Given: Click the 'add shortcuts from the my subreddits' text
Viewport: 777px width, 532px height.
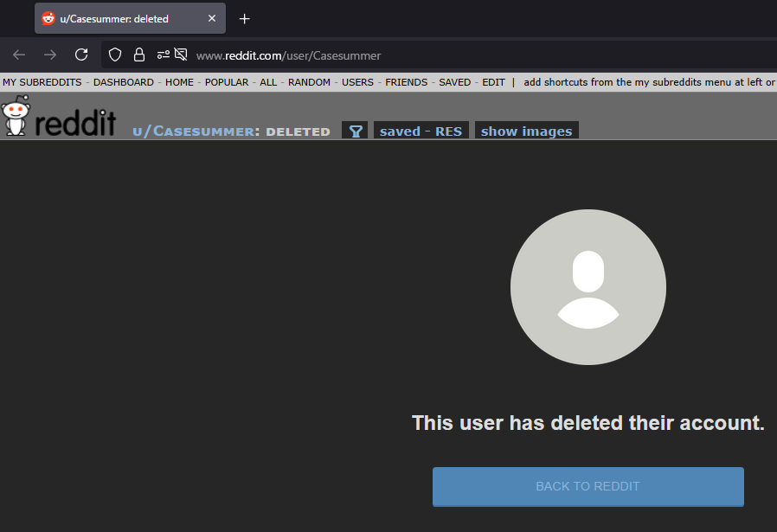Looking at the screenshot, I should click(649, 82).
